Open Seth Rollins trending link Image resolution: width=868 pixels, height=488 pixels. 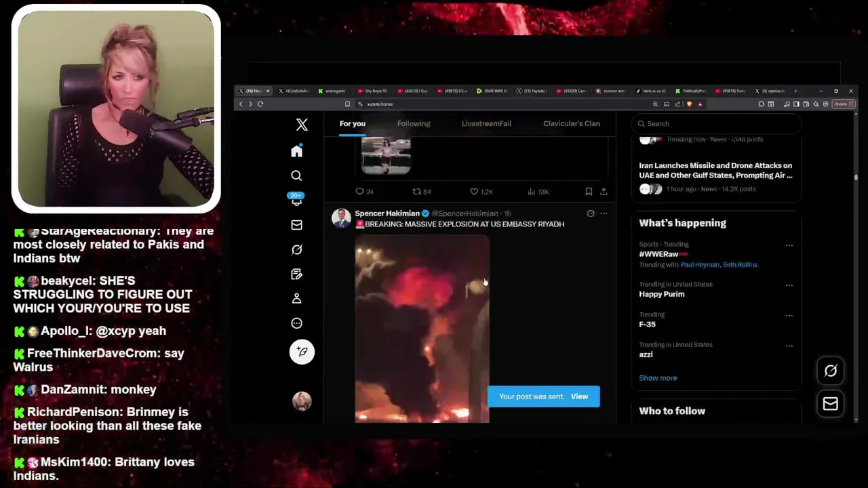(740, 265)
